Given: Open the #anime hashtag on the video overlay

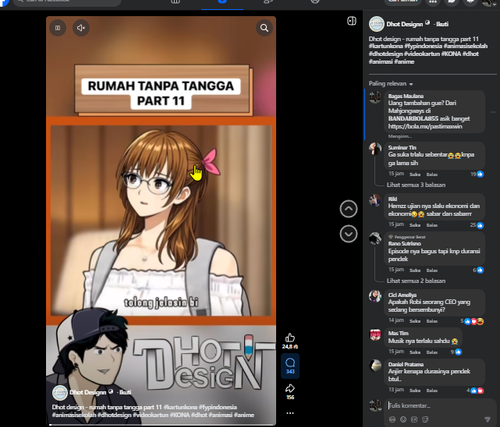Looking at the screenshot, I should click(244, 415).
